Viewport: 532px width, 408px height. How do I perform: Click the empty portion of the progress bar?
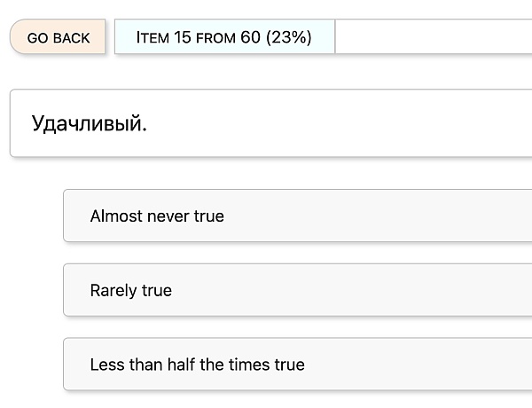point(433,37)
